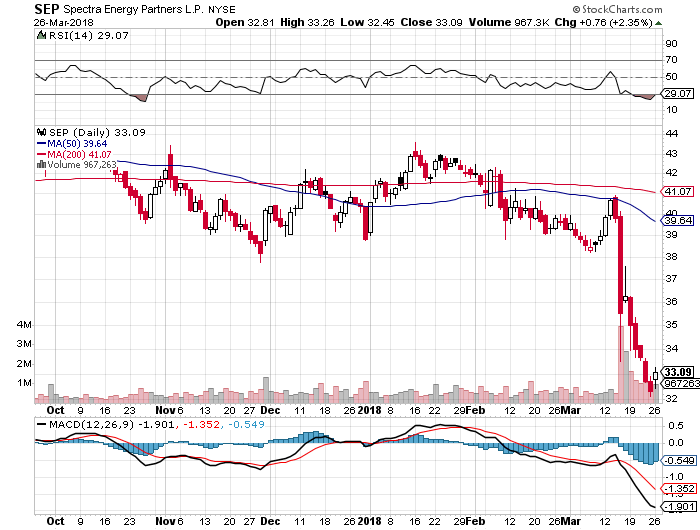
Task: Click the MA(50) 39.64 legend text
Action: (x=77, y=144)
